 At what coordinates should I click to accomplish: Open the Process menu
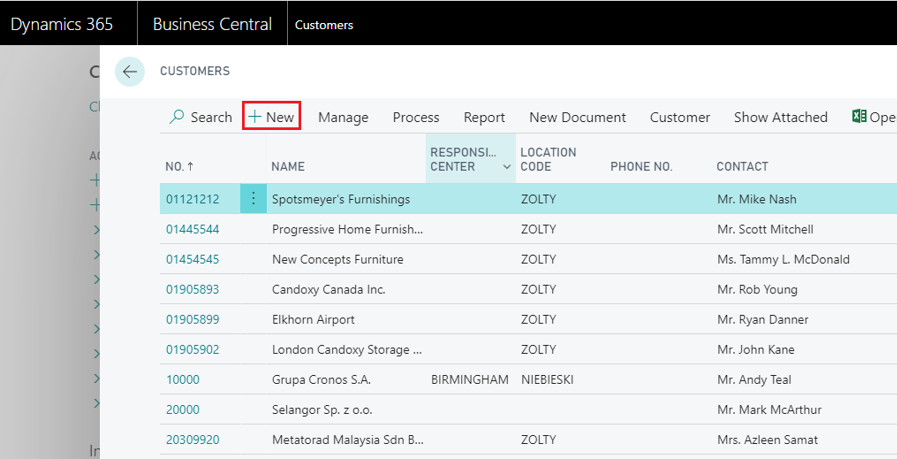(x=416, y=117)
